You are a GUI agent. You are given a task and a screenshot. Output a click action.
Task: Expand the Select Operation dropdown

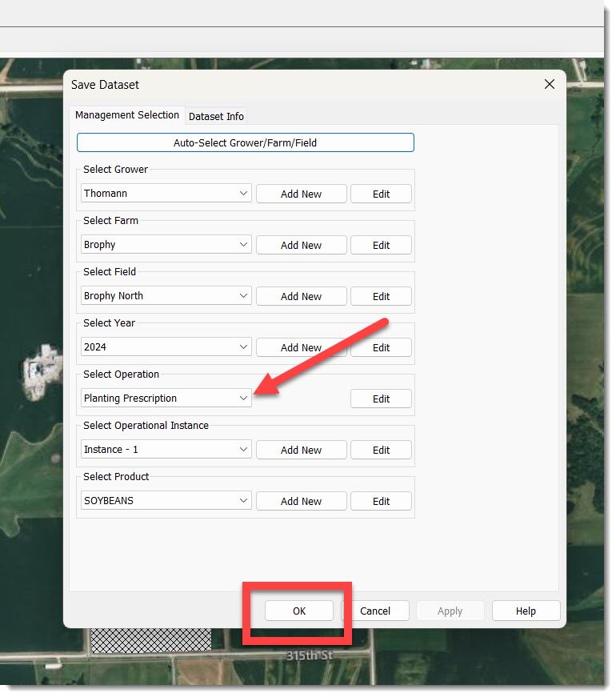243,399
